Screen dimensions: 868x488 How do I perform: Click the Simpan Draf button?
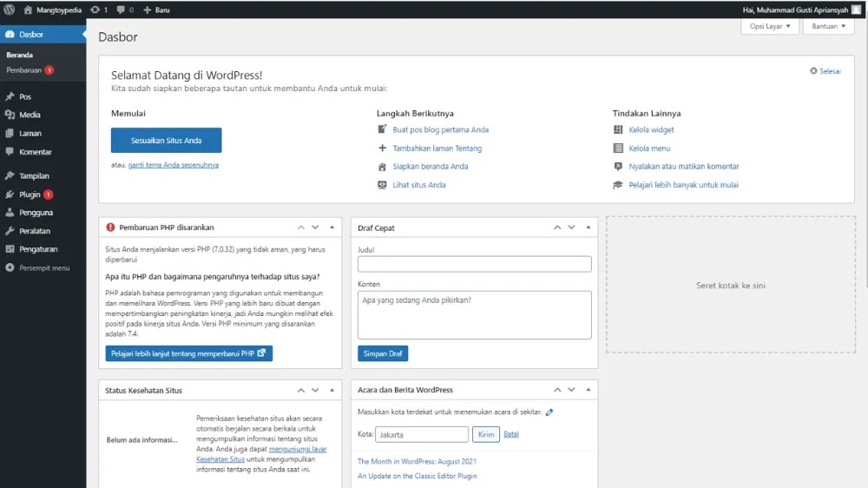point(383,353)
